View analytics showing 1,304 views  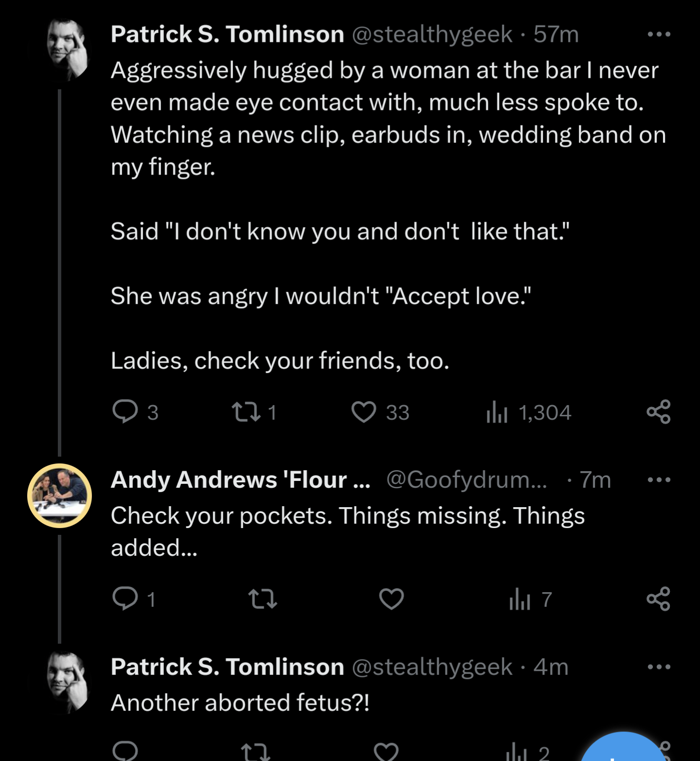[x=528, y=412]
